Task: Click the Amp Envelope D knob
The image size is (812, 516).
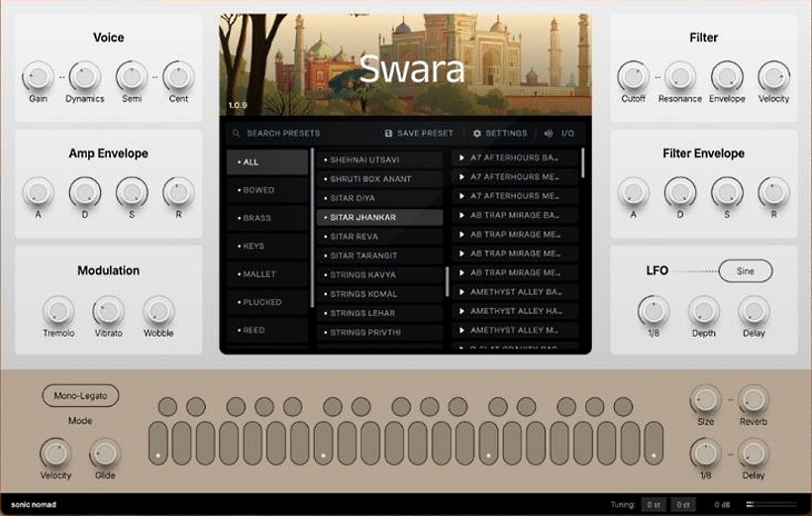Action: point(85,192)
